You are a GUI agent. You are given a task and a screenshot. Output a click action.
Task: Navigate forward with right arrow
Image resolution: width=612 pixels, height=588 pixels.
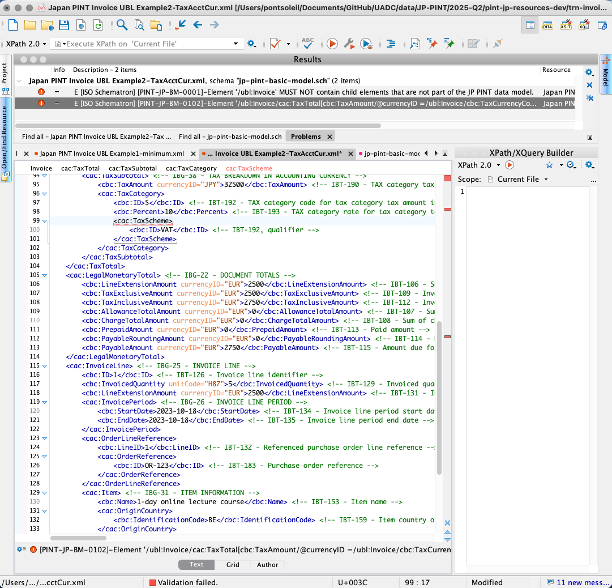[214, 25]
